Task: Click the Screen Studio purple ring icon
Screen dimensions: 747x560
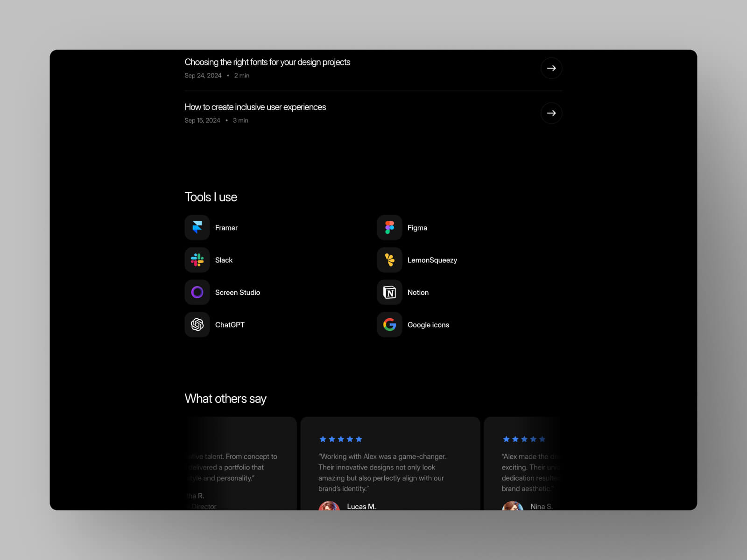Action: click(x=197, y=292)
